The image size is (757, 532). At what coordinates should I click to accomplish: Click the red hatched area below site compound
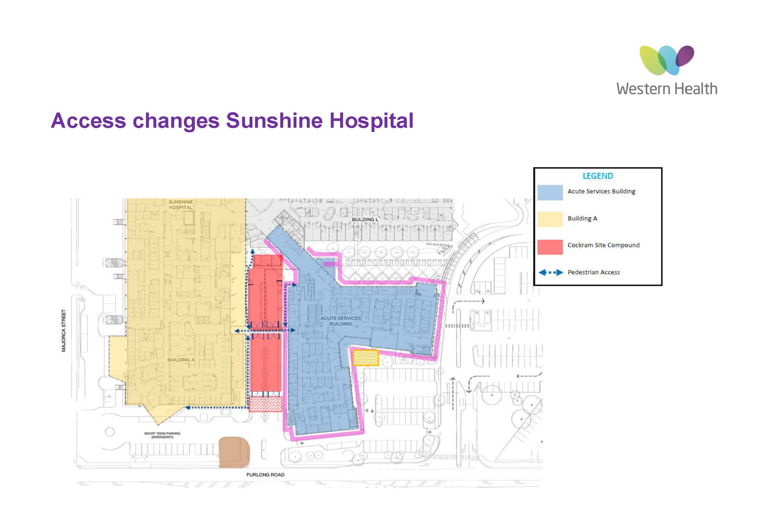[265, 404]
